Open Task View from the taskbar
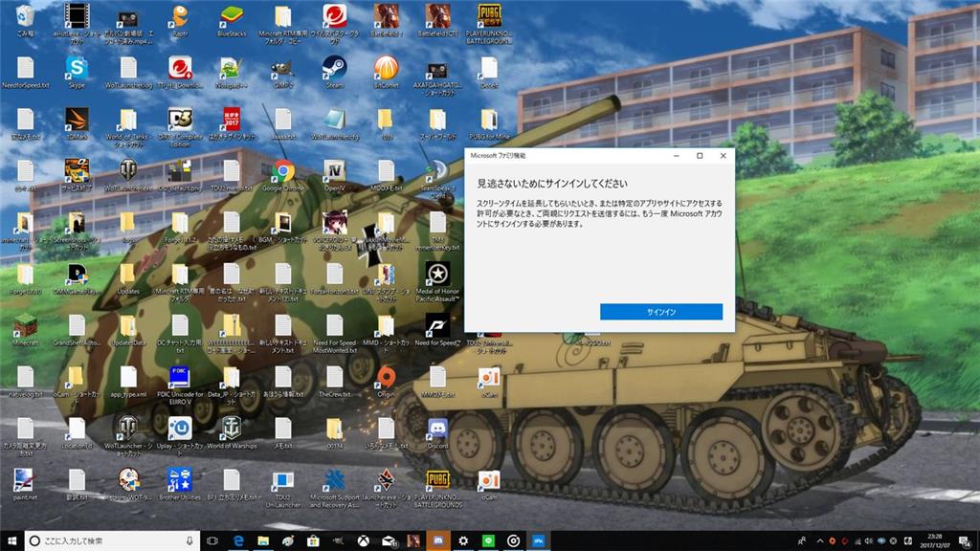 pos(212,541)
